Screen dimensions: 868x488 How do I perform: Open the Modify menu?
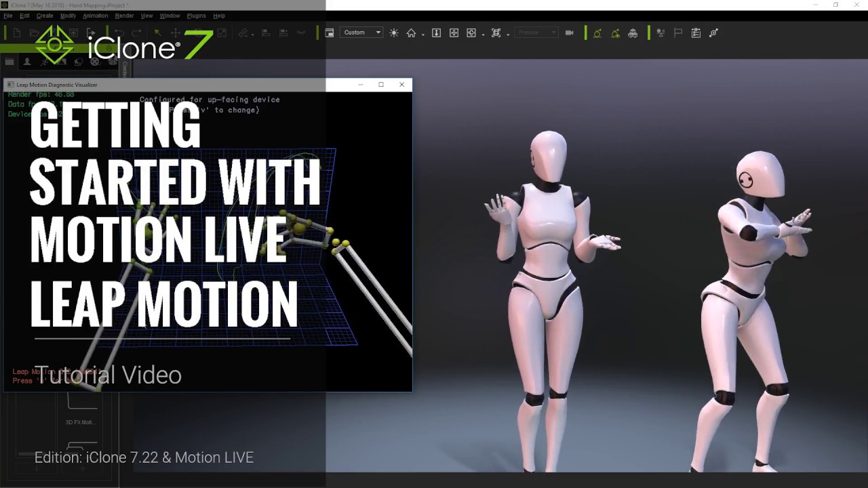click(x=68, y=16)
